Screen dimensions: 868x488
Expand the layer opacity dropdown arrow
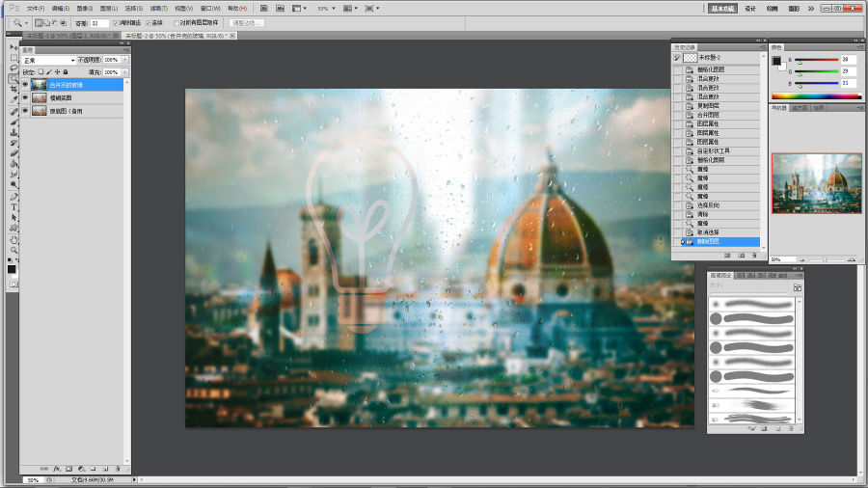point(125,60)
